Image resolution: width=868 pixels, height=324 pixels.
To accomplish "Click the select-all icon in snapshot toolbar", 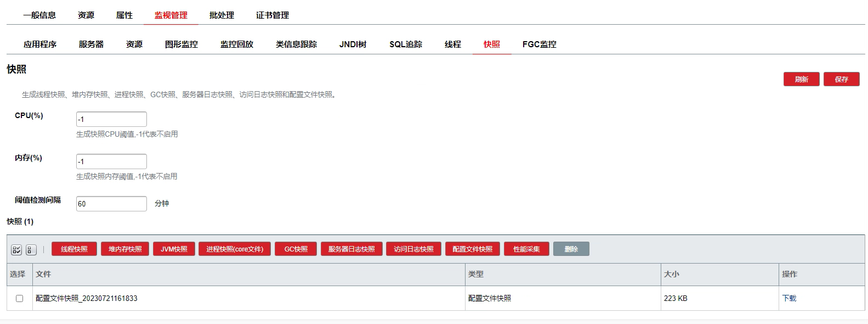I will (x=16, y=250).
